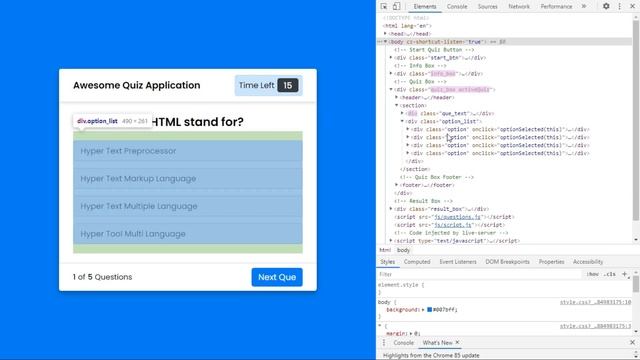This screenshot has width=640, height=360.
Task: Open the Network tab
Action: (519, 7)
